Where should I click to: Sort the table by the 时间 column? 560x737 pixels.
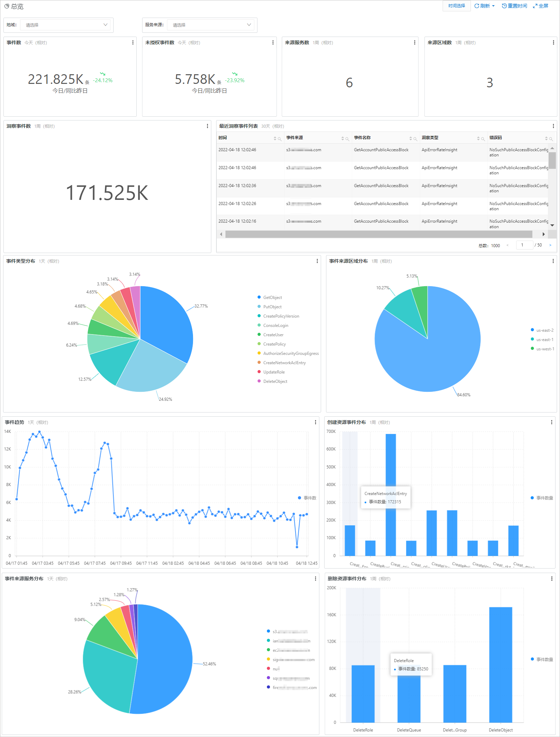tap(275, 138)
